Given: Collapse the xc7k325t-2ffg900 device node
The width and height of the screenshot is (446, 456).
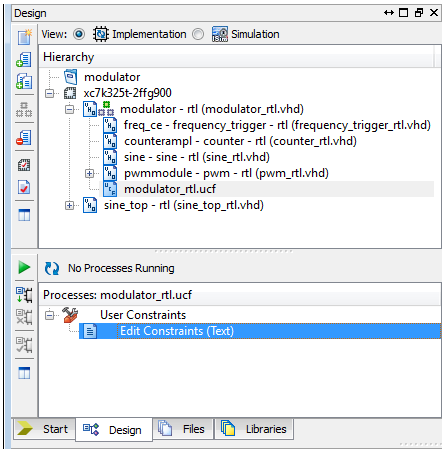Looking at the screenshot, I should click(49, 93).
